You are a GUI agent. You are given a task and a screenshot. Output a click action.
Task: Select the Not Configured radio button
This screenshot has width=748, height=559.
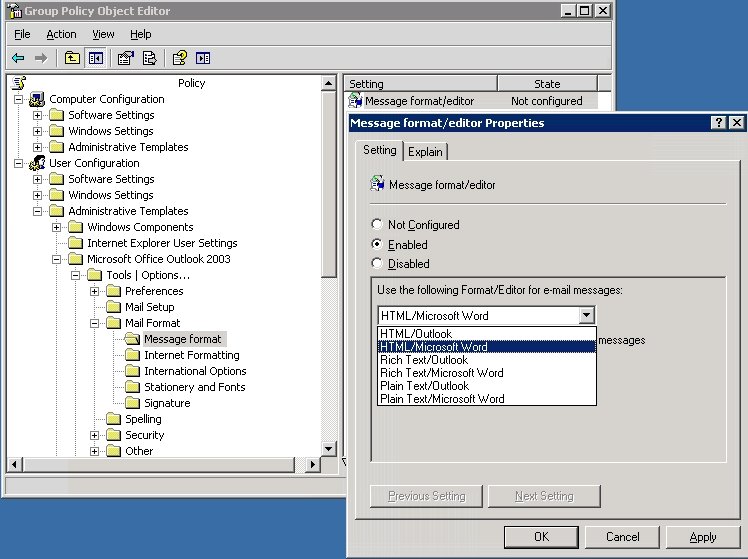click(x=377, y=224)
